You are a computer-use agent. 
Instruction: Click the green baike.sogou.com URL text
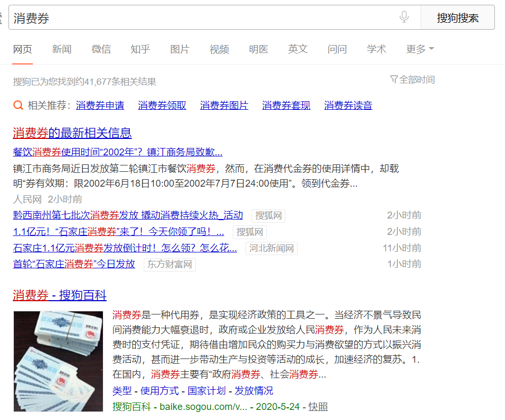pos(204,406)
